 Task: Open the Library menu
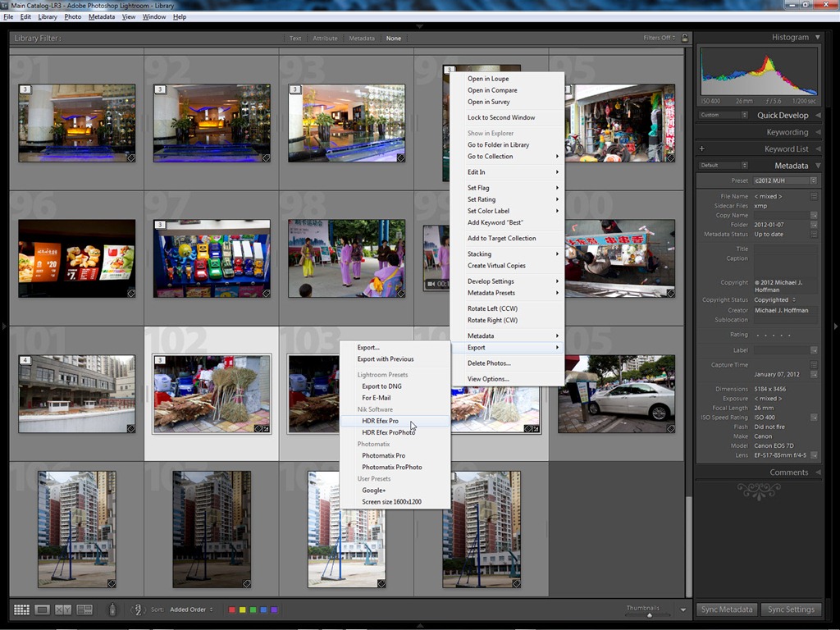pos(48,16)
